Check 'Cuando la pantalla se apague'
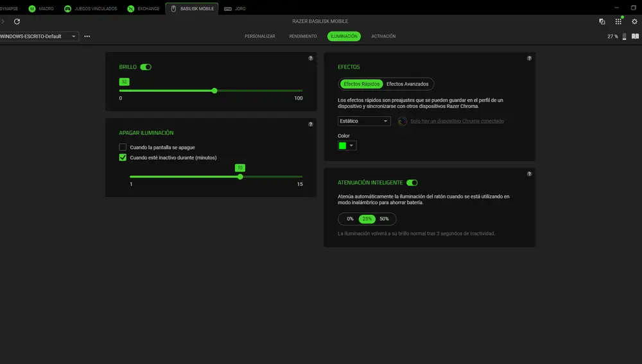The image size is (642, 364). (x=123, y=147)
